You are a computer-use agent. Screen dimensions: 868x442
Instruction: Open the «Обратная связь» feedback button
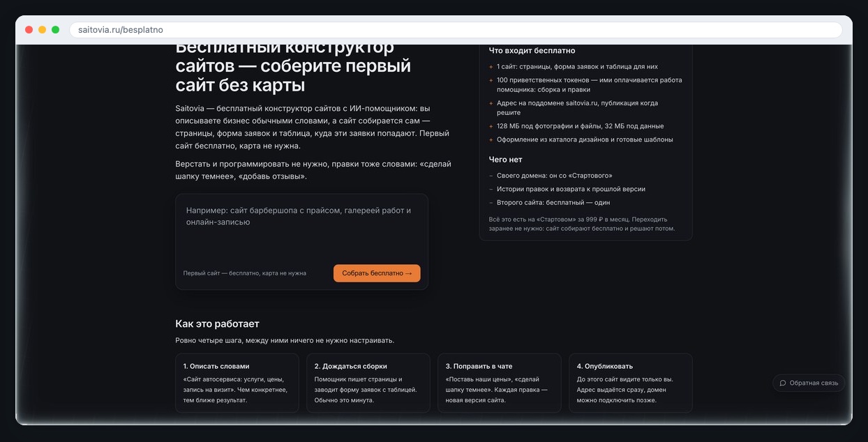tap(809, 383)
